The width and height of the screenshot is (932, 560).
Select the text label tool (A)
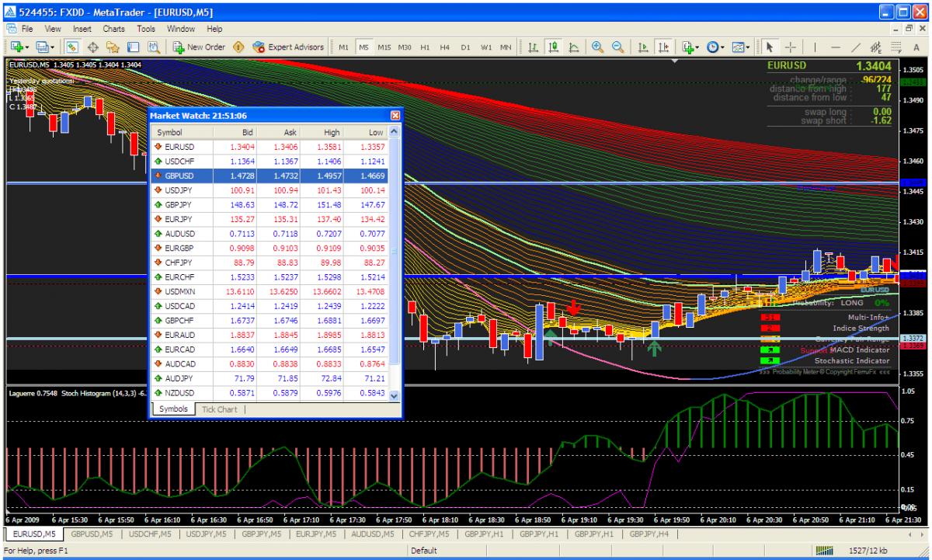coord(916,47)
